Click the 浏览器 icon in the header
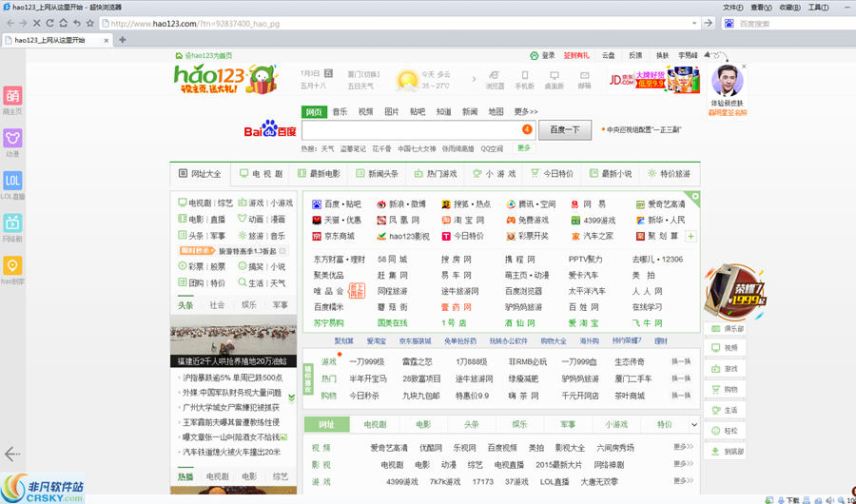856x504 pixels. click(495, 75)
